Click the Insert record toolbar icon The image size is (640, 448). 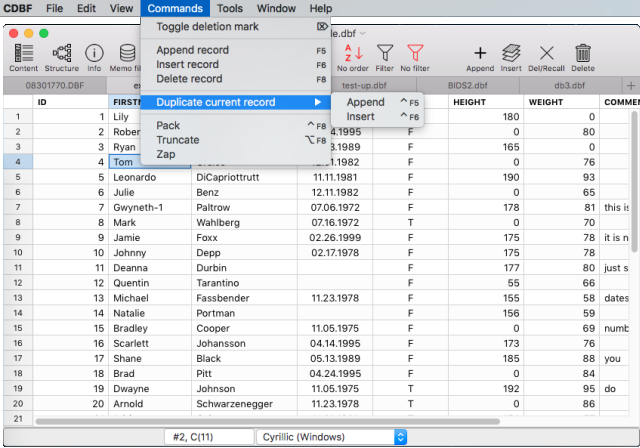click(511, 53)
